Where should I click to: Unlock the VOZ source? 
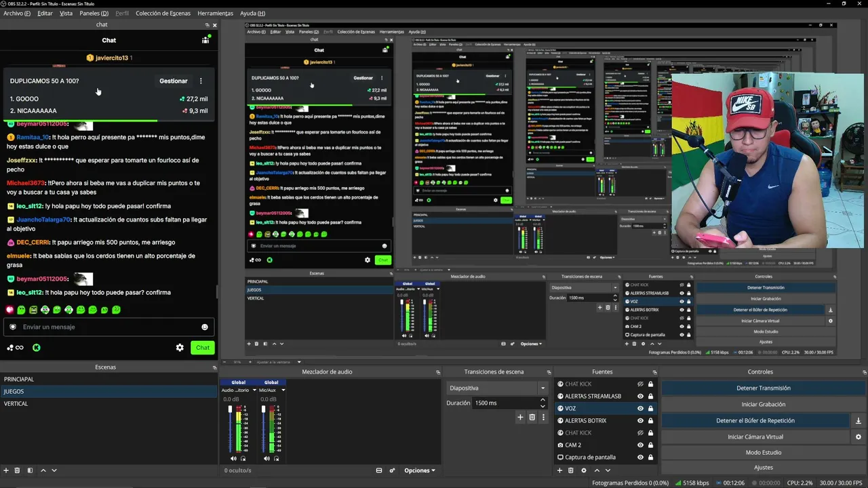coord(650,409)
